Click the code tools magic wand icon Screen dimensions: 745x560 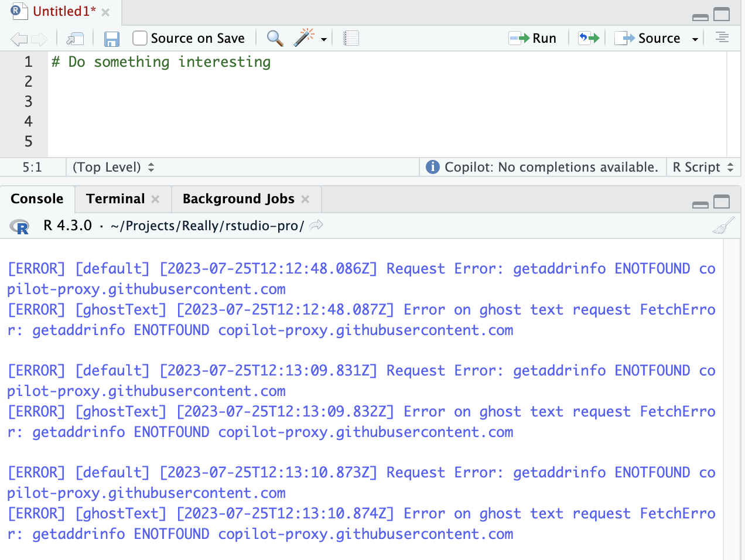[303, 38]
